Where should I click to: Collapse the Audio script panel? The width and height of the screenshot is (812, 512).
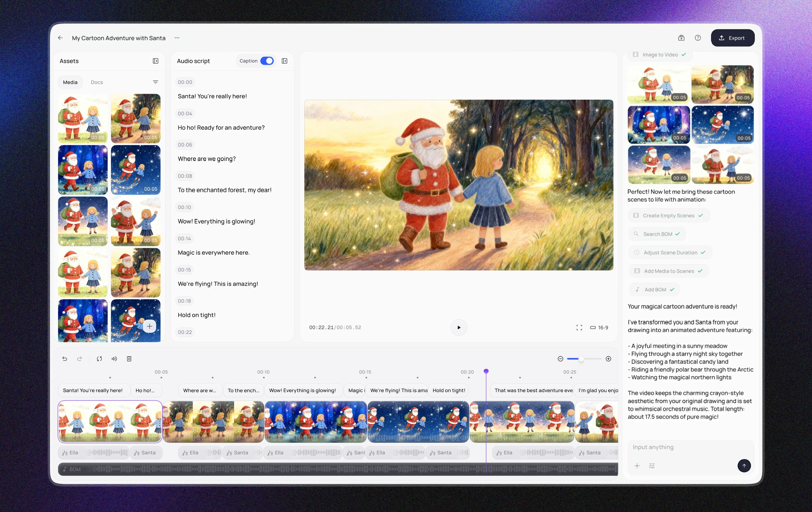pyautogui.click(x=284, y=61)
